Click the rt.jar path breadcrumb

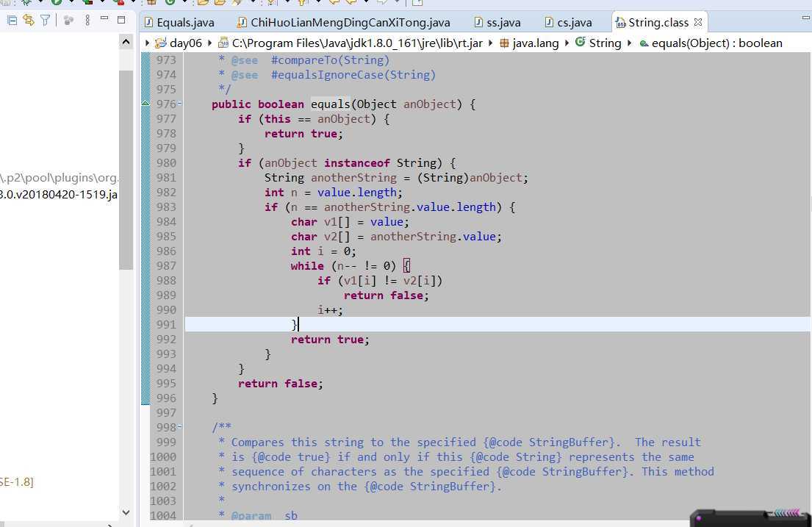tap(357, 43)
